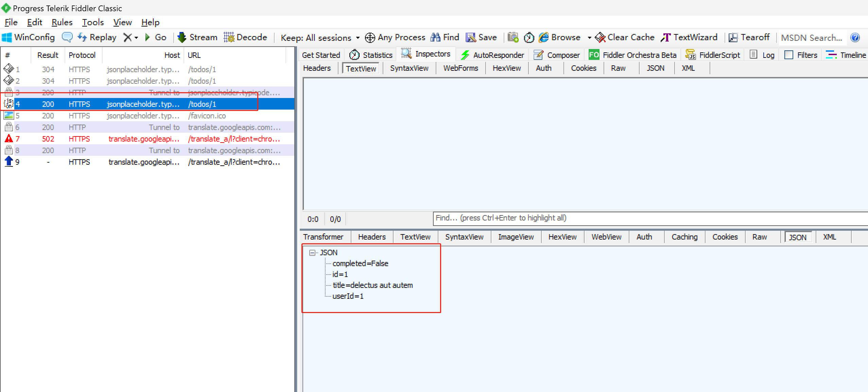Select session 7 with 502 error

point(147,139)
